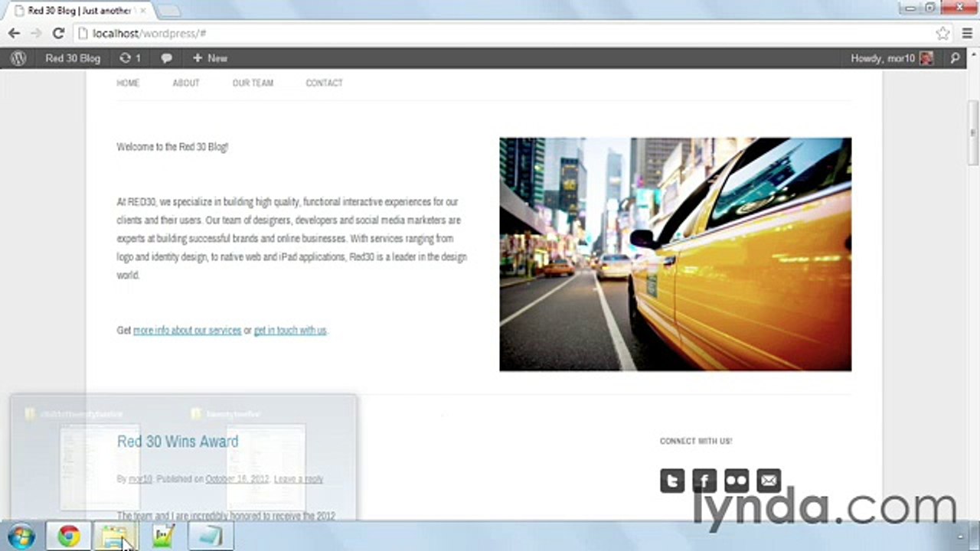Restore down the Chrome window

(x=931, y=7)
